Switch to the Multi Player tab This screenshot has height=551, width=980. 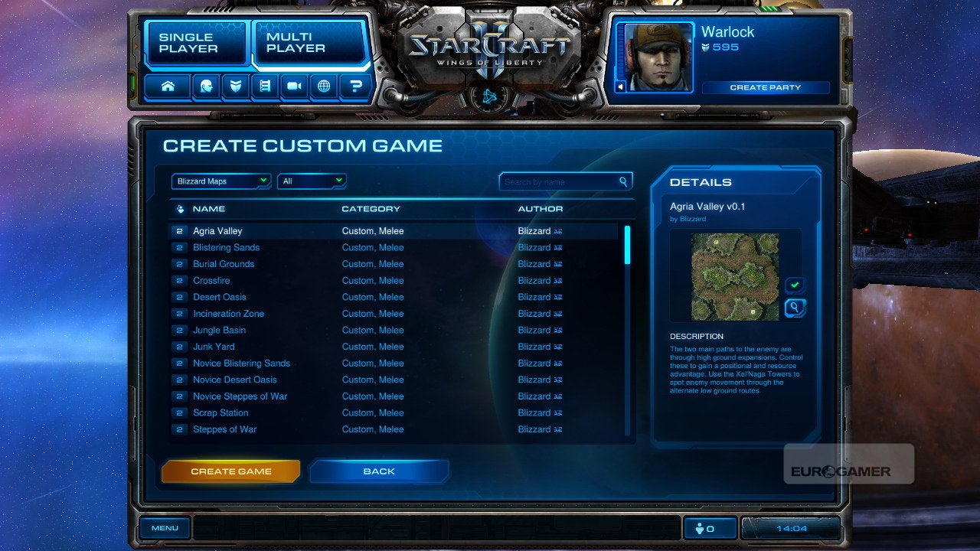coord(309,43)
